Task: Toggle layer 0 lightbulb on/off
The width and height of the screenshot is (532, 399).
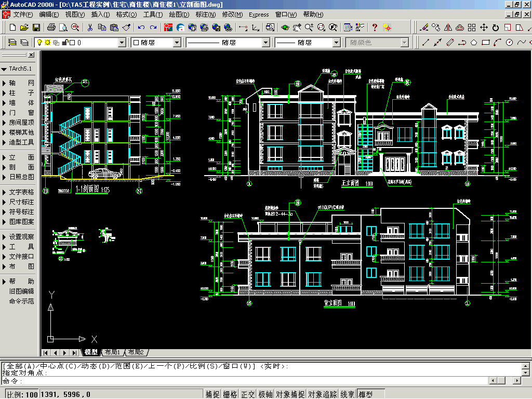Action: pos(39,43)
